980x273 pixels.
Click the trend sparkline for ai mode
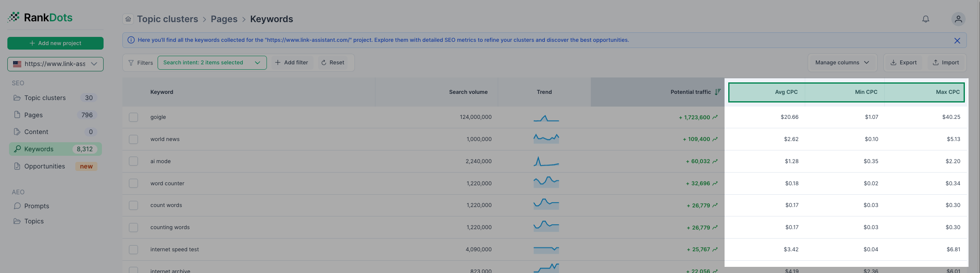[546, 161]
